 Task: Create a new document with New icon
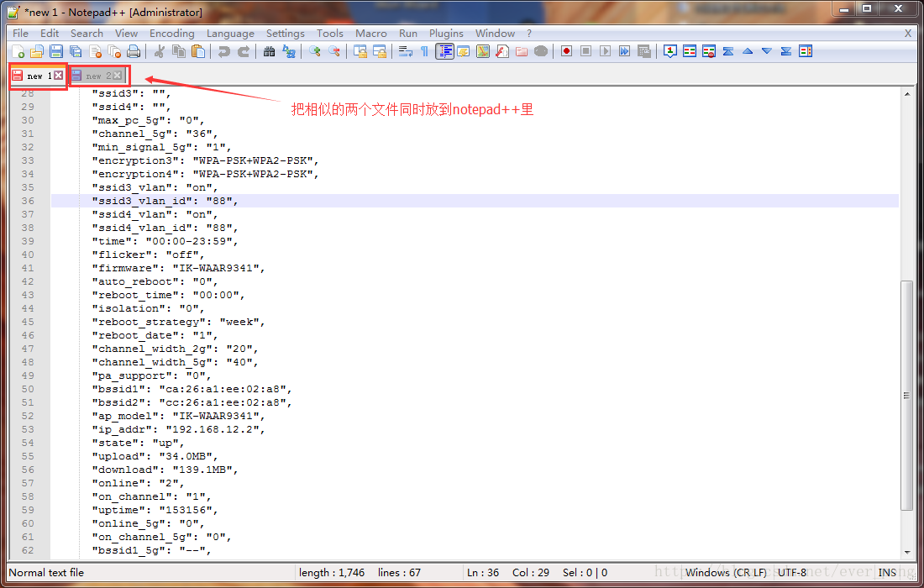click(x=18, y=51)
